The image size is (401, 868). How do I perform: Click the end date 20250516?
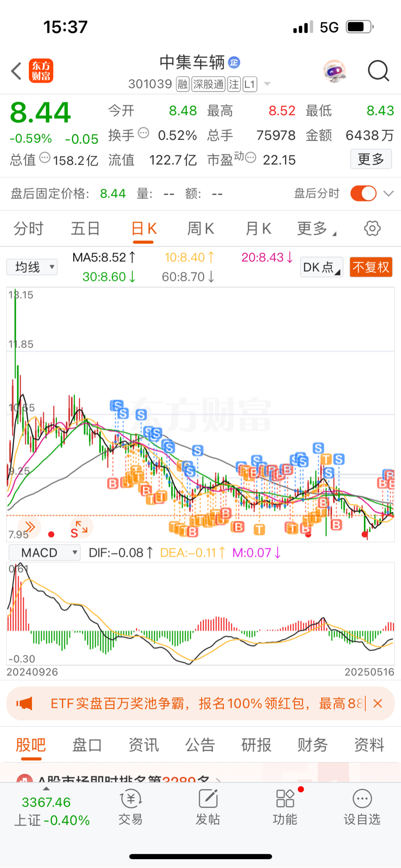tap(369, 672)
